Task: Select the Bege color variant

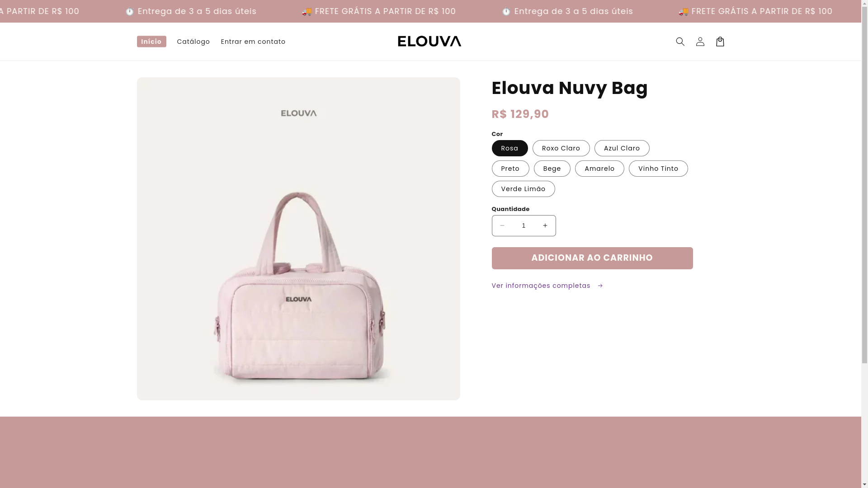Action: 552,169
